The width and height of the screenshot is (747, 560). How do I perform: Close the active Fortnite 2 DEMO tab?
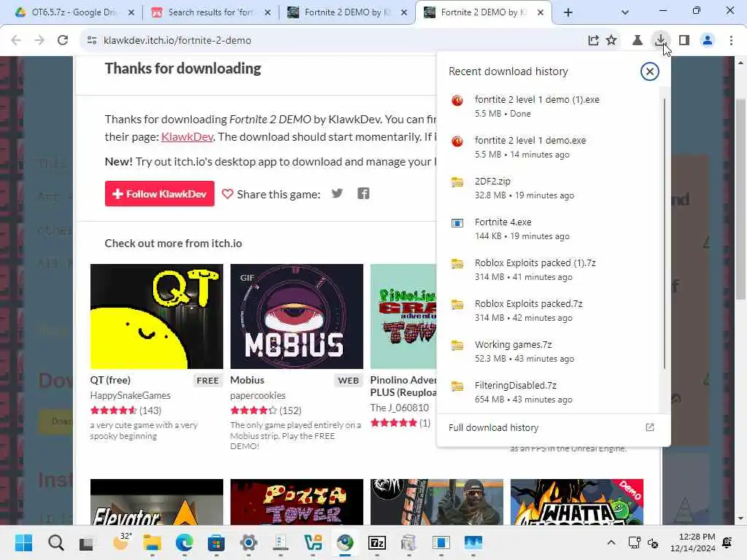point(541,12)
